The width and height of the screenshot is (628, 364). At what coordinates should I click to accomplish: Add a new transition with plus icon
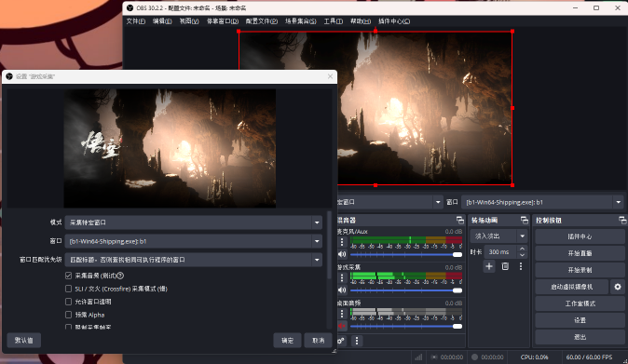point(489,266)
